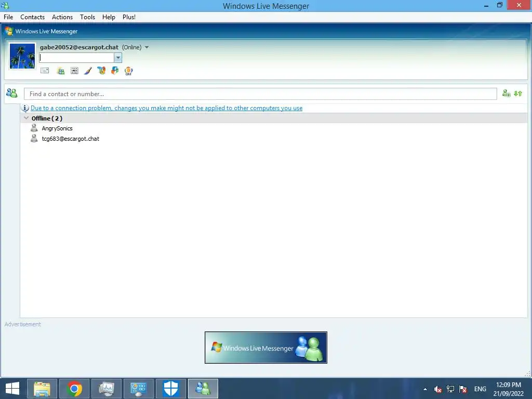
Task: Click the Offline ( 2 ) group label
Action: click(47, 118)
